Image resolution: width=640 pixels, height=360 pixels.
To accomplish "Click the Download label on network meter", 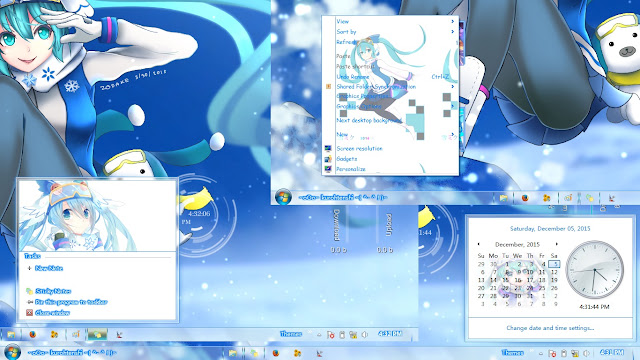I will (337, 225).
